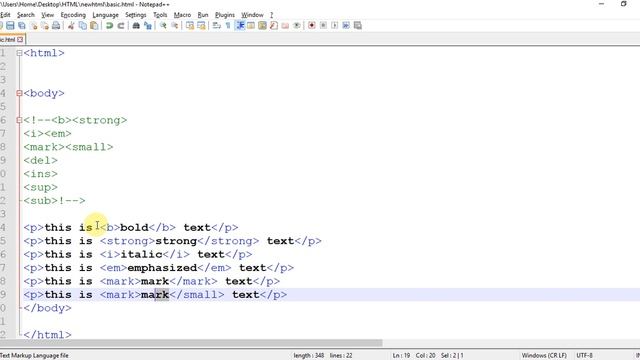
Task: Toggle word wrap in the toolbar
Action: pos(217,26)
